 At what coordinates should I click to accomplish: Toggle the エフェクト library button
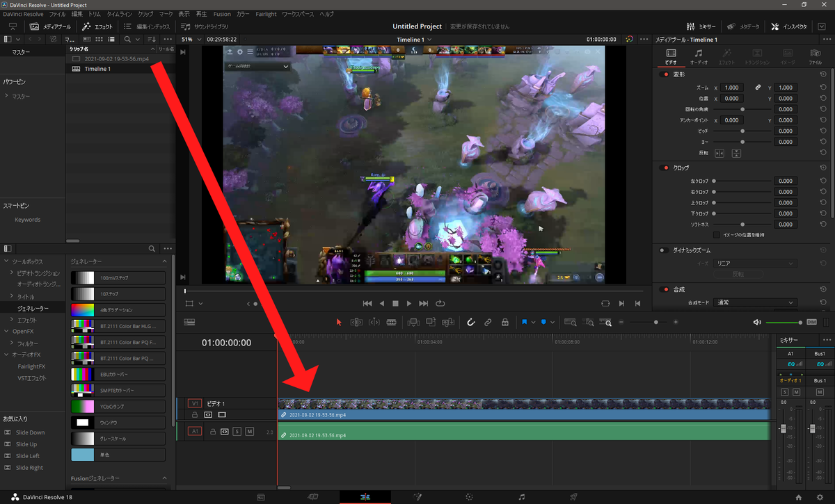coord(97,26)
